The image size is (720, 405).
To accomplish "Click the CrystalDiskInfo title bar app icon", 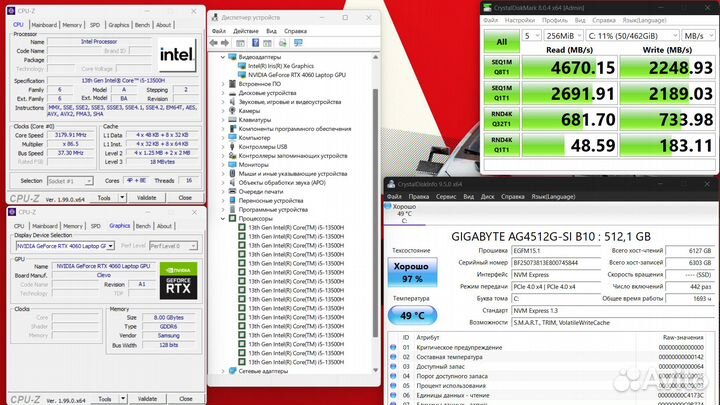I will pyautogui.click(x=391, y=184).
